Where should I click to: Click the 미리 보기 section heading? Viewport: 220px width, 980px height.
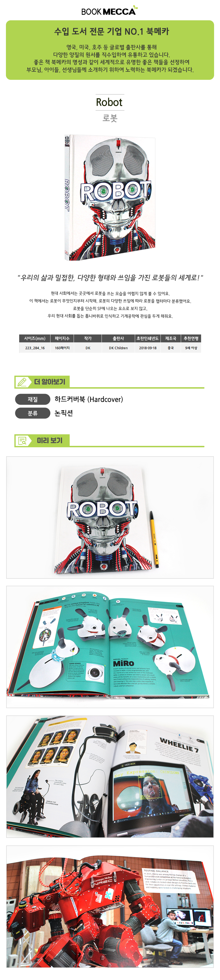pyautogui.click(x=49, y=441)
